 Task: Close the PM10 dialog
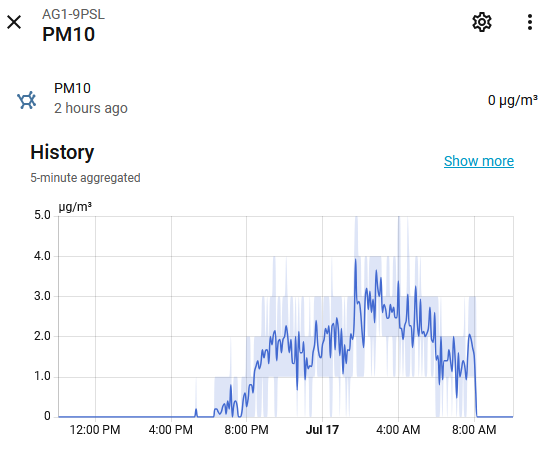(x=14, y=23)
